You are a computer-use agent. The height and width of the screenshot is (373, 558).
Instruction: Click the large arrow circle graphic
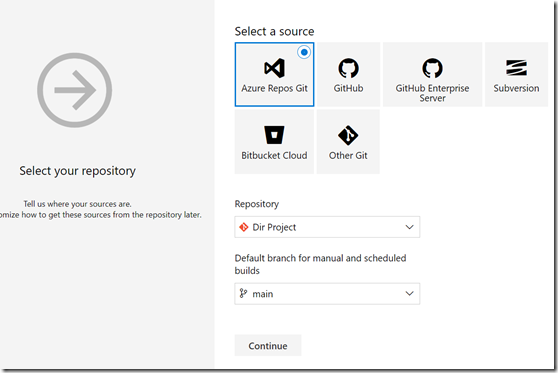tap(75, 90)
